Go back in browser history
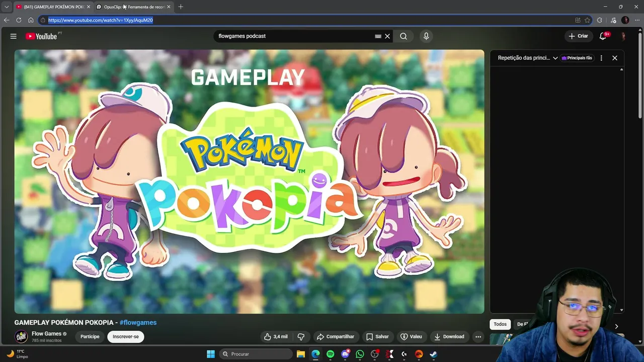The image size is (644, 362). pyautogui.click(x=7, y=20)
